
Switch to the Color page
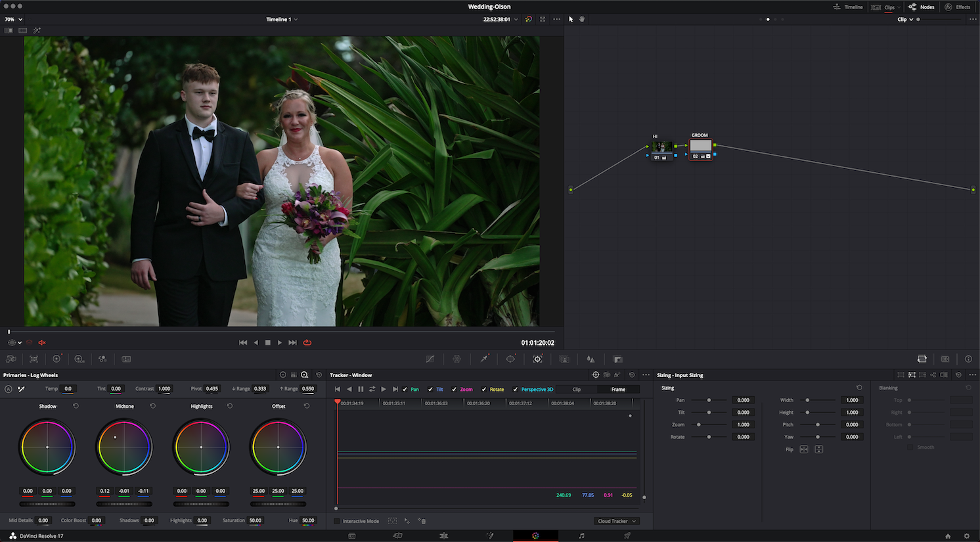[x=535, y=536]
